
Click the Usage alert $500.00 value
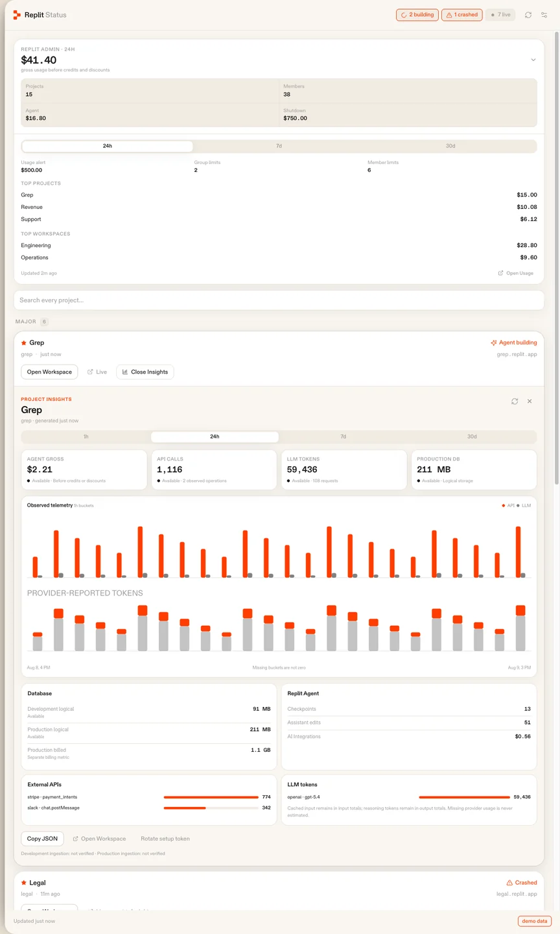click(x=32, y=170)
